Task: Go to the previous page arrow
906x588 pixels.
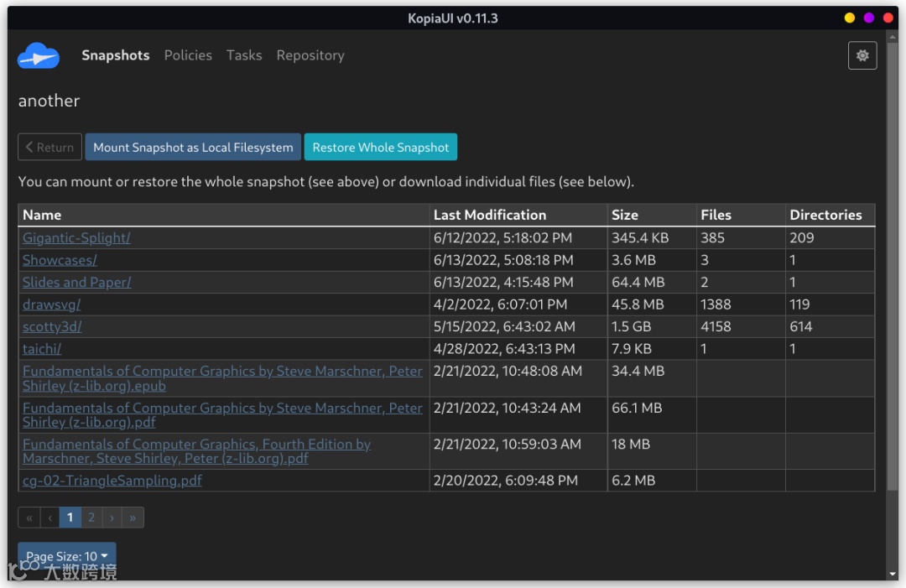Action: point(49,518)
